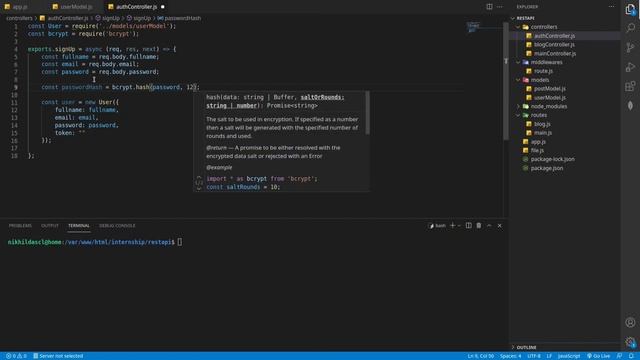Image resolution: width=640 pixels, height=360 pixels.
Task: Click controllers in the breadcrumb path
Action: pos(19,18)
